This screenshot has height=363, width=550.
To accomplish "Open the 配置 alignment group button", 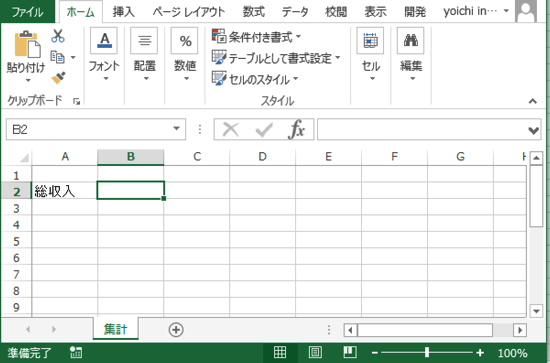I will click(x=145, y=55).
